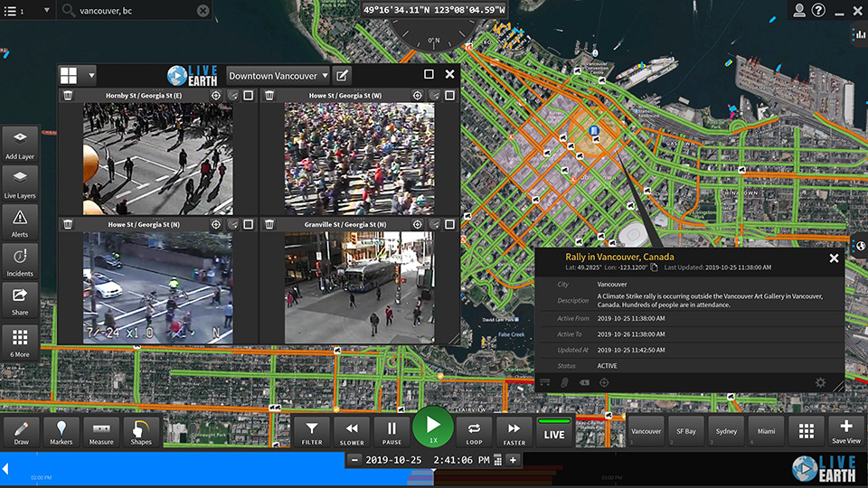Go to the SF Bay saved view
The image size is (868, 488).
[686, 431]
